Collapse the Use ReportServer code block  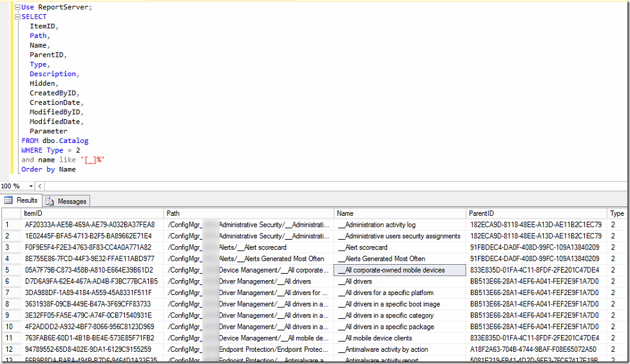coord(17,7)
